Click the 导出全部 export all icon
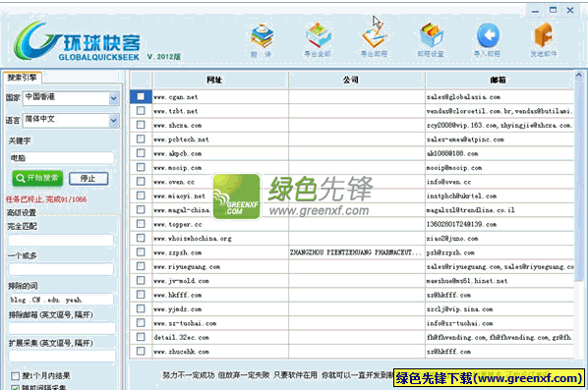 (x=318, y=40)
